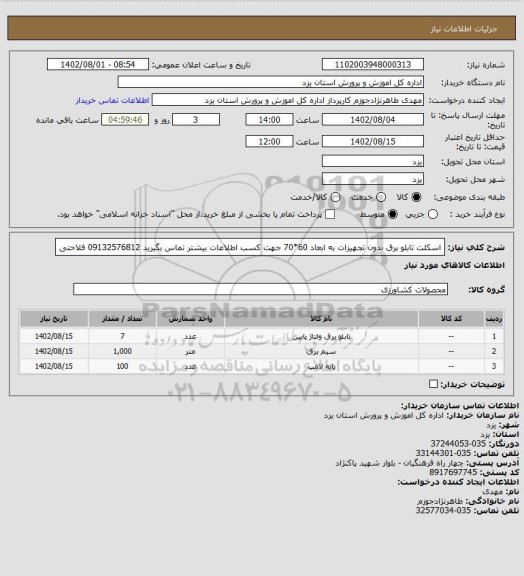
Task: Click the ردیف column header
Action: tap(494, 318)
